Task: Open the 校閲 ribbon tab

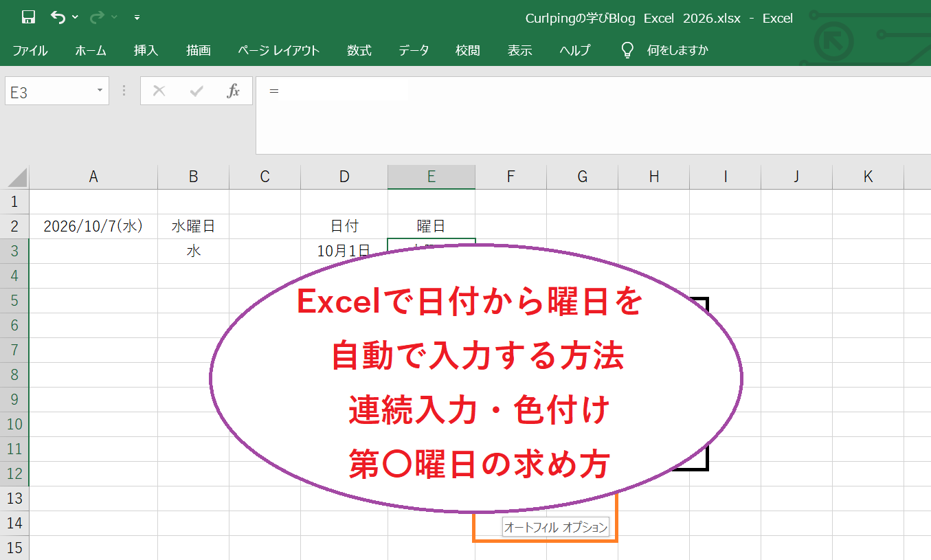Action: tap(468, 50)
